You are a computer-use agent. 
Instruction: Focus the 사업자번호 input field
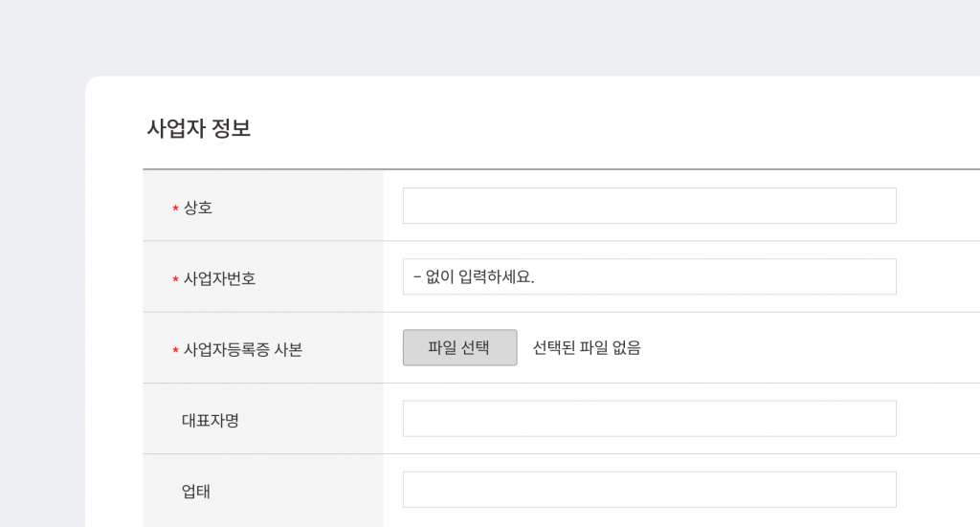click(x=649, y=276)
